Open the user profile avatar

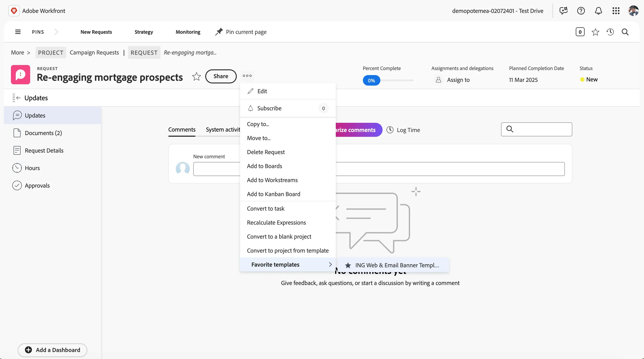(x=633, y=11)
